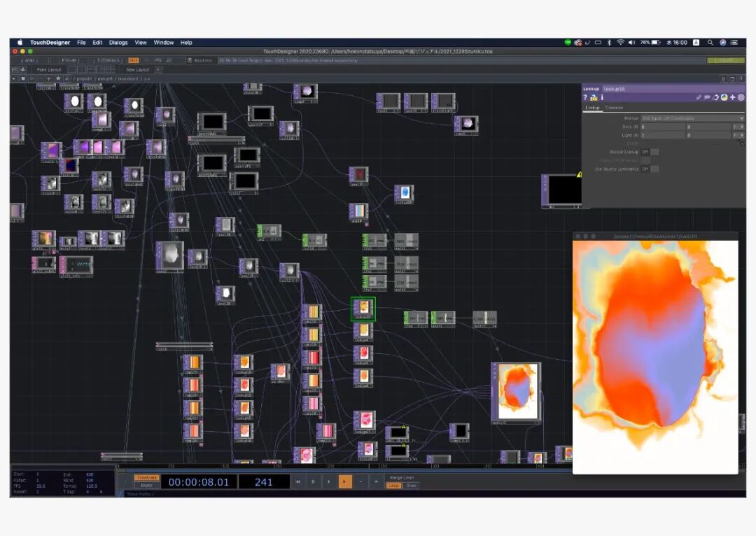Click the play reverse button

tap(329, 481)
